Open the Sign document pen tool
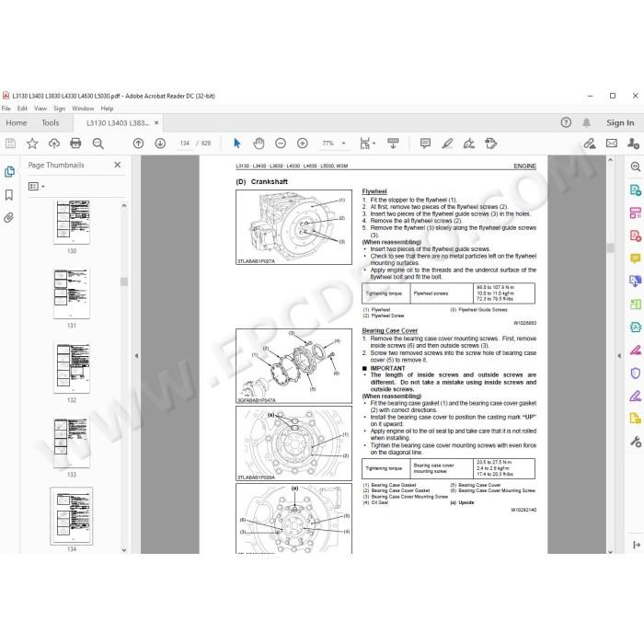The height and width of the screenshot is (644, 644). click(x=469, y=144)
